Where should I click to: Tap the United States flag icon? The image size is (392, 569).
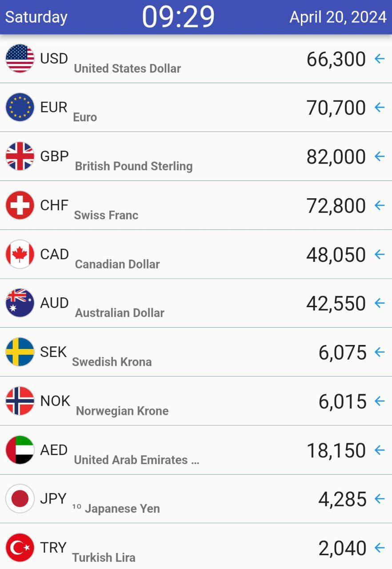(x=20, y=59)
